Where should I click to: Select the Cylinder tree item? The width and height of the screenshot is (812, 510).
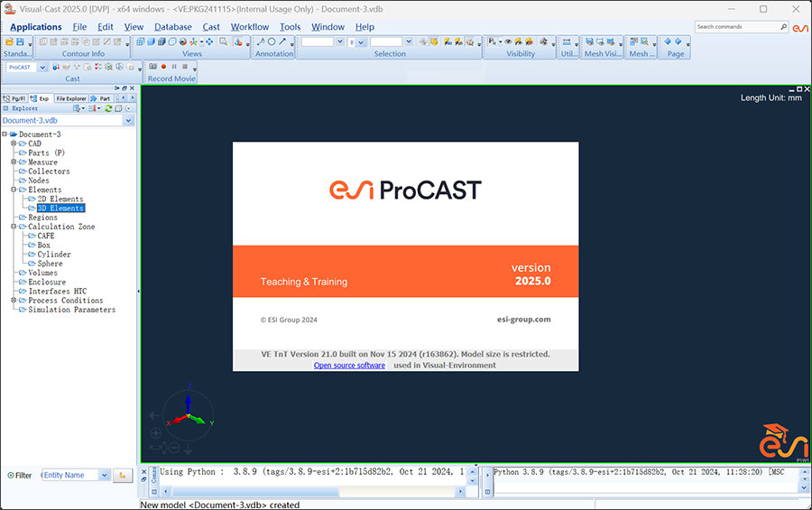[54, 255]
